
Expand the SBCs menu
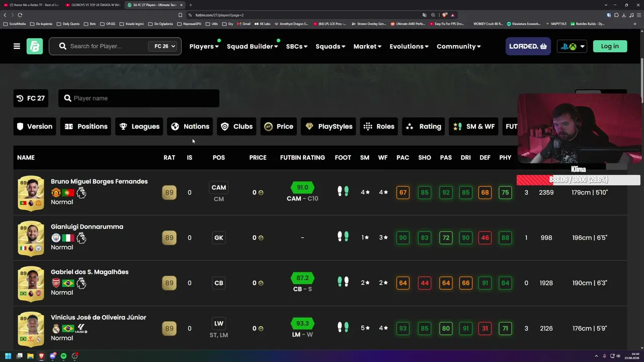point(296,46)
